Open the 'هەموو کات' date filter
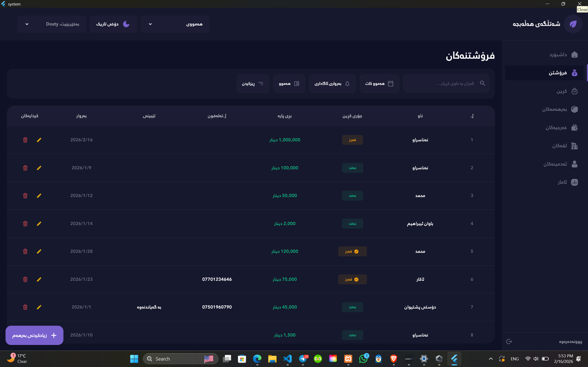The width and height of the screenshot is (588, 367). click(379, 83)
